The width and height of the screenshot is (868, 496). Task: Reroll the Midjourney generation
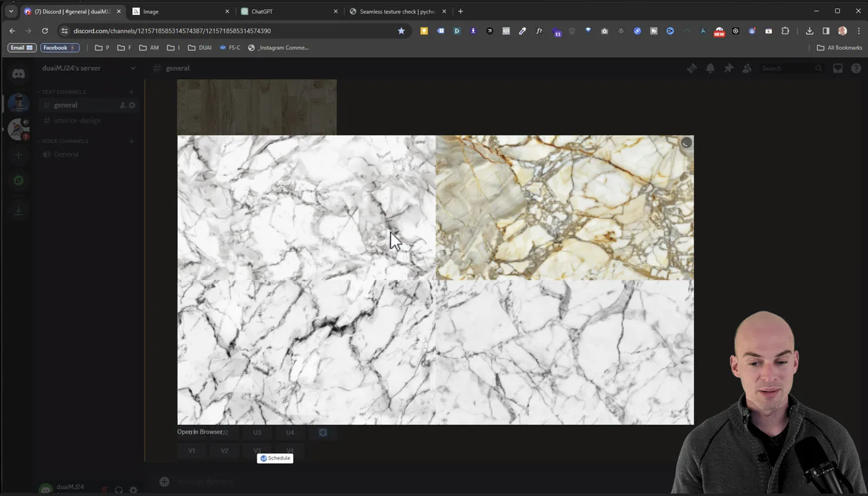(322, 432)
